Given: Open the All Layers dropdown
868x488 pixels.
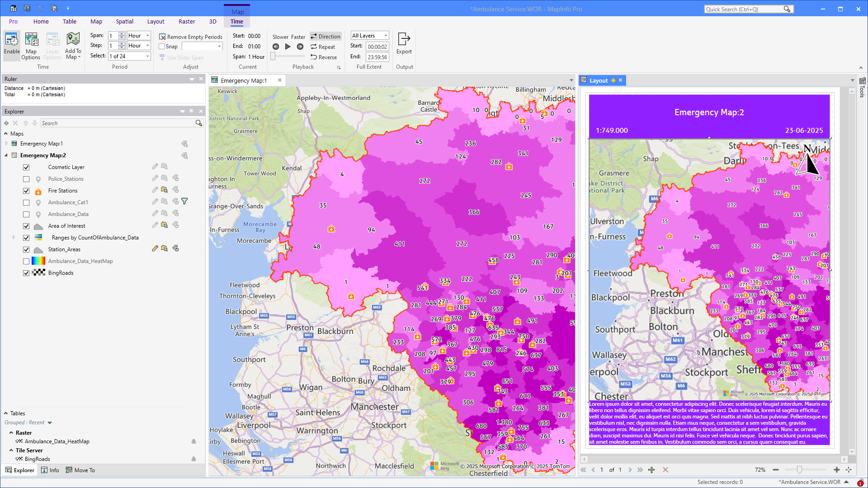Looking at the screenshot, I should coord(370,36).
